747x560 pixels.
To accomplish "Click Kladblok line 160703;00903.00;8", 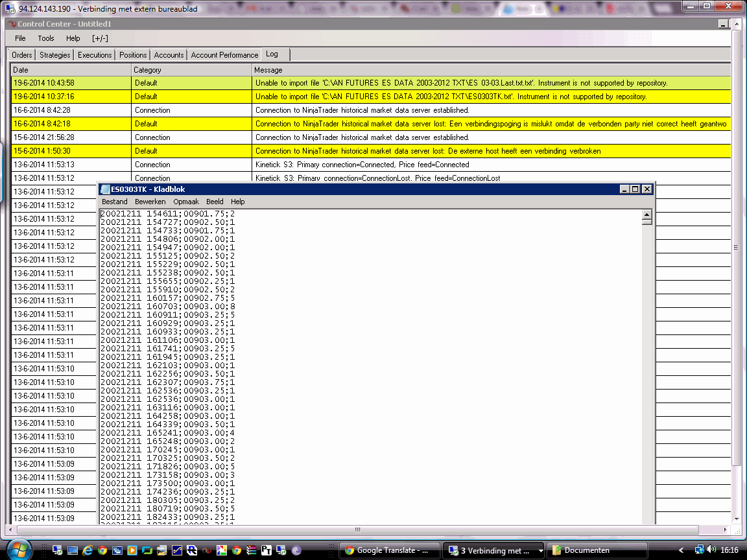I will pos(168,307).
